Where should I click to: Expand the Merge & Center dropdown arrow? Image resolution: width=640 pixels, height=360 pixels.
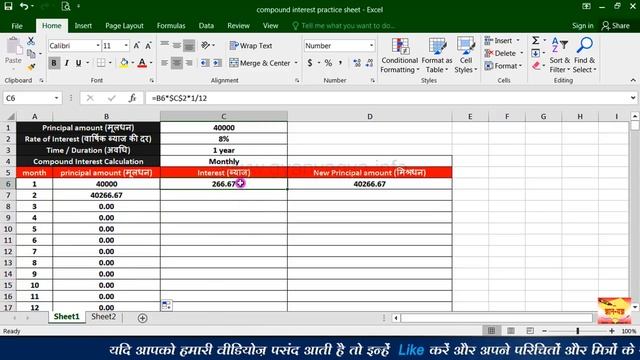296,63
